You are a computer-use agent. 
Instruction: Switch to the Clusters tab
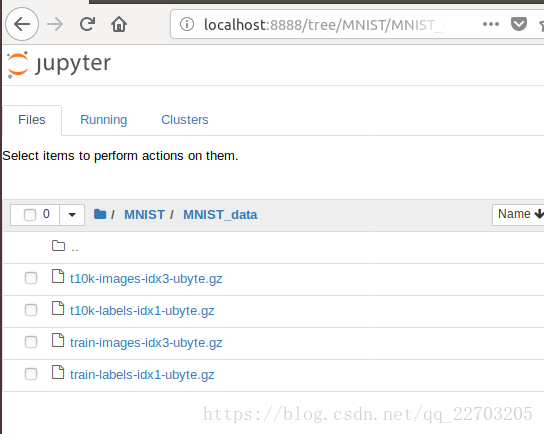click(x=185, y=120)
